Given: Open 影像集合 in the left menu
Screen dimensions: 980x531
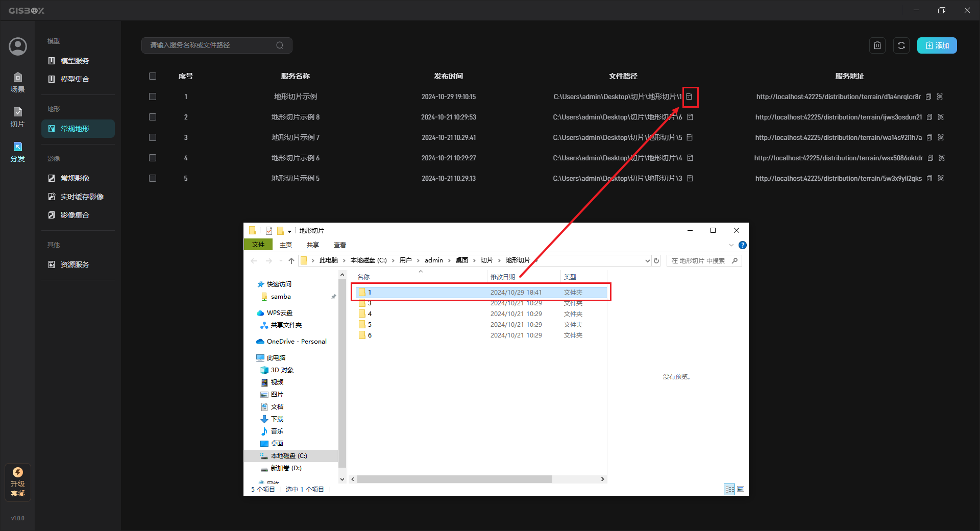Looking at the screenshot, I should 78,215.
